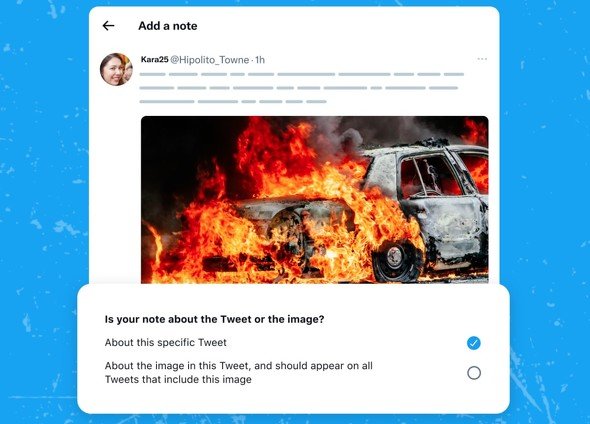Viewport: 590px width, 424px height.
Task: Click the second line of placeholder Tweet text
Action: (x=299, y=88)
